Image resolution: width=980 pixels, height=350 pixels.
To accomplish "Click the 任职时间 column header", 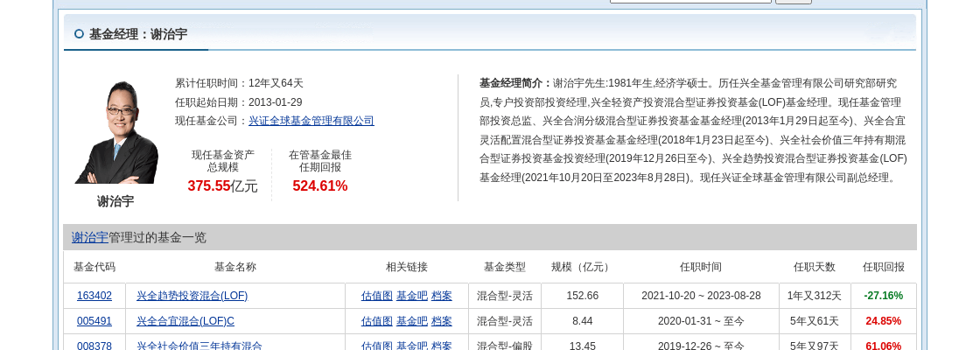I will tap(701, 267).
